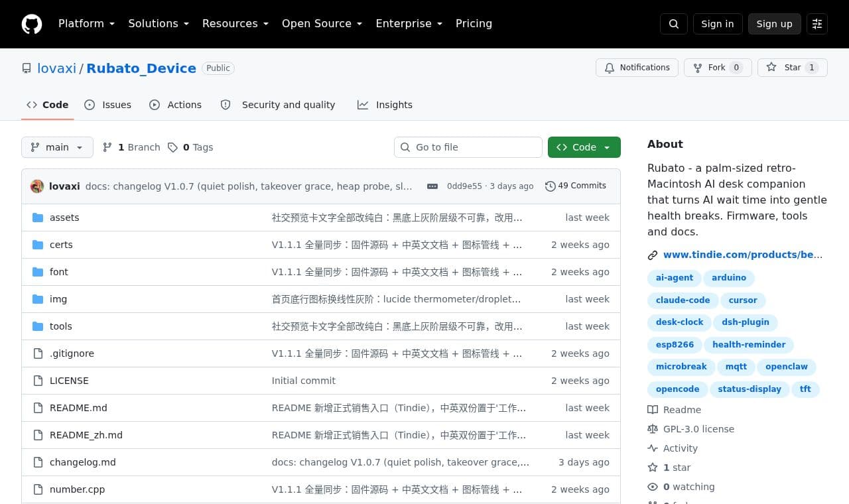Open the font folder
This screenshot has width=849, height=504.
[x=59, y=272]
